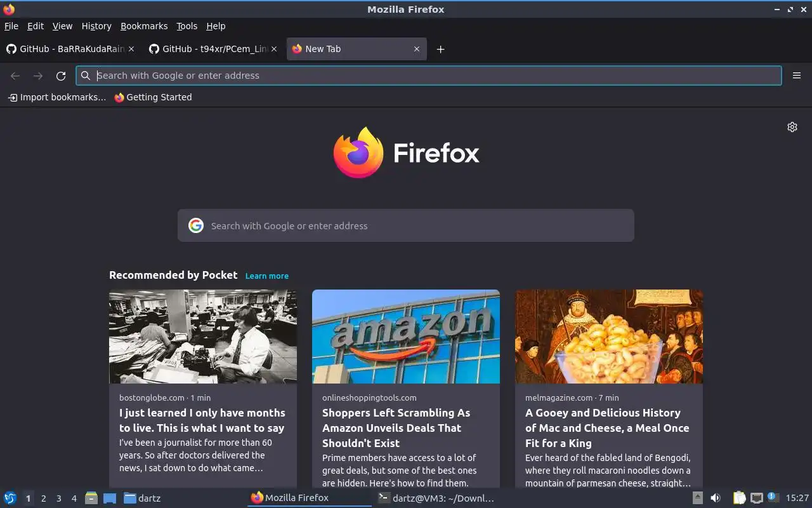Close the New Tab tab
The width and height of the screenshot is (812, 508).
417,49
